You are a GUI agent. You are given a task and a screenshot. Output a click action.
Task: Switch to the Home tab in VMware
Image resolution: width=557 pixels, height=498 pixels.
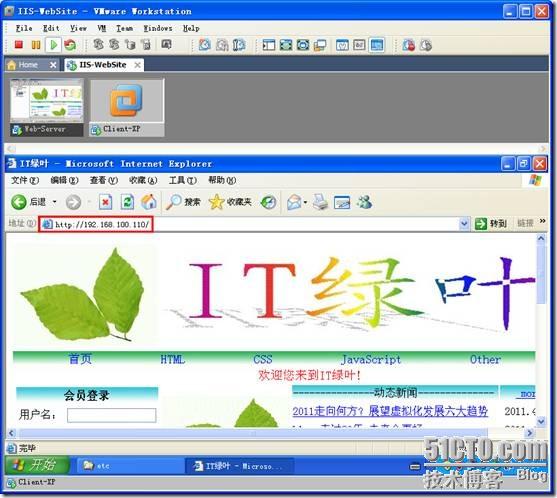[x=28, y=65]
